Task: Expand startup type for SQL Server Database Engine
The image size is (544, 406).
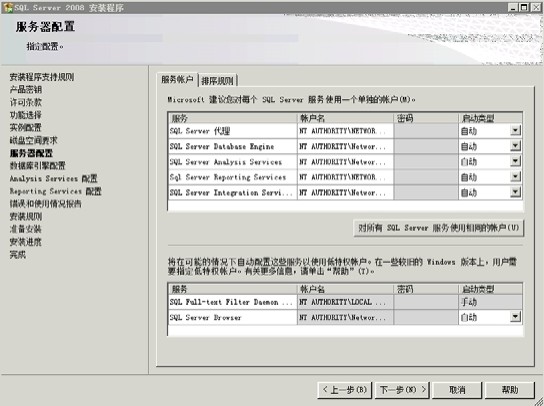Action: (516, 146)
